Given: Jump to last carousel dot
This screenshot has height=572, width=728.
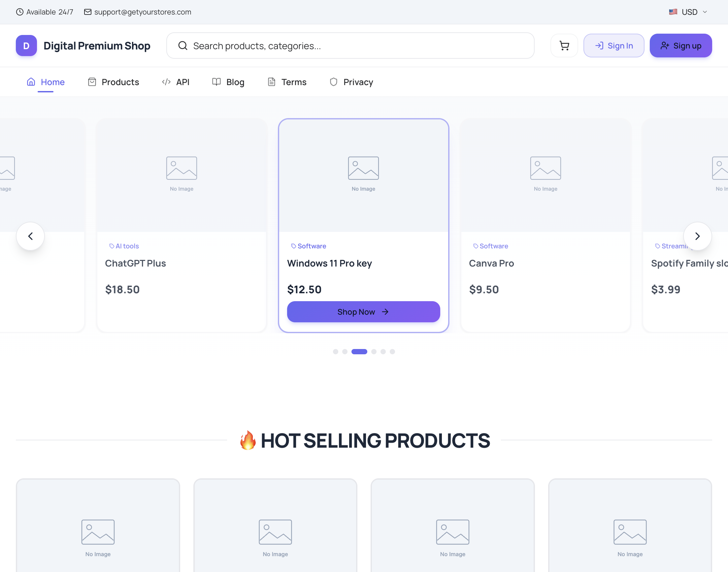Looking at the screenshot, I should (392, 352).
